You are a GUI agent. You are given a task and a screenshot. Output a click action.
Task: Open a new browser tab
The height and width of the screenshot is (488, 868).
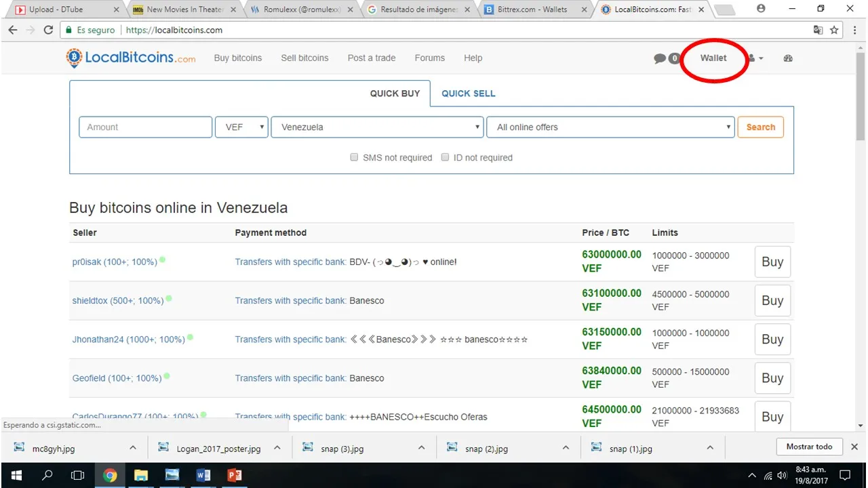coord(724,9)
